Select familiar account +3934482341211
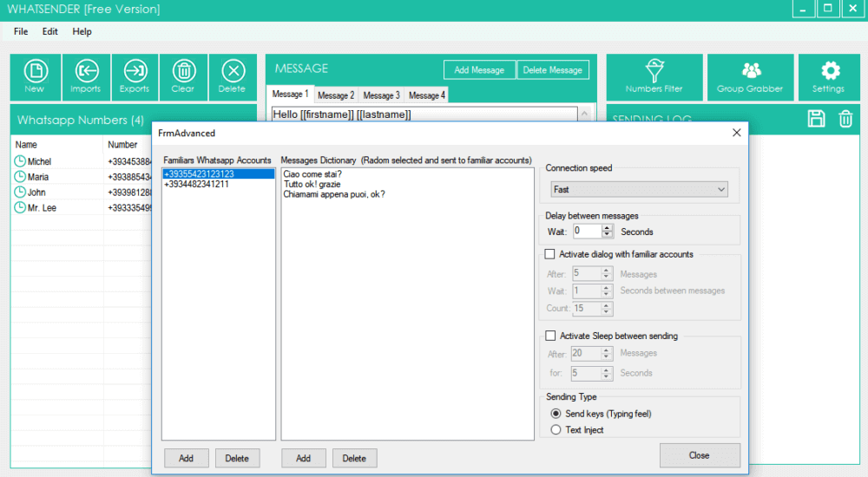Image resolution: width=868 pixels, height=477 pixels. click(219, 184)
